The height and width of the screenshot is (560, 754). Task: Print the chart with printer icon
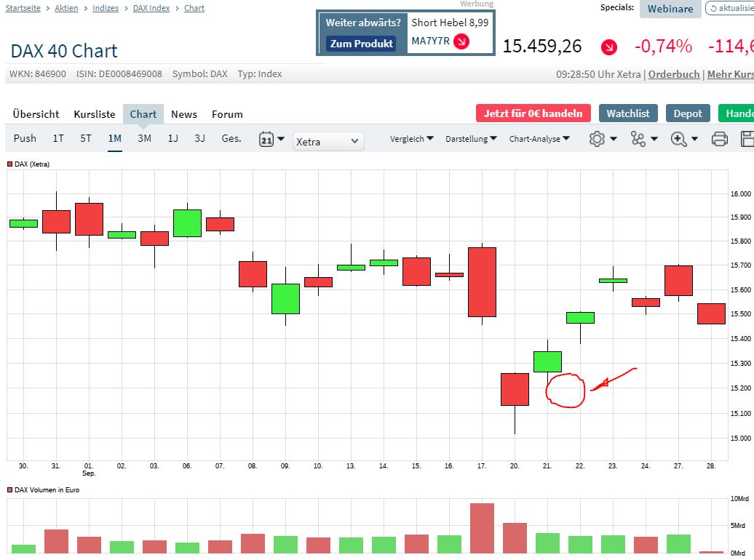coord(719,139)
